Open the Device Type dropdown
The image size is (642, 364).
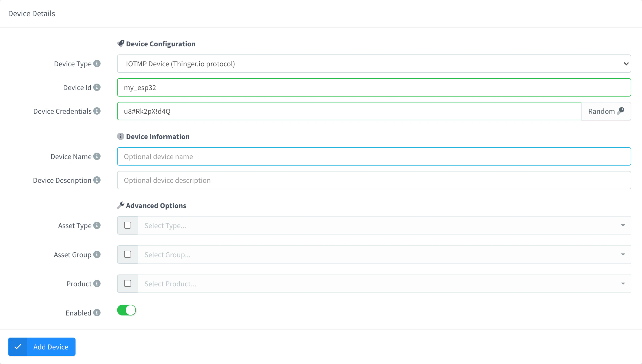click(x=374, y=64)
